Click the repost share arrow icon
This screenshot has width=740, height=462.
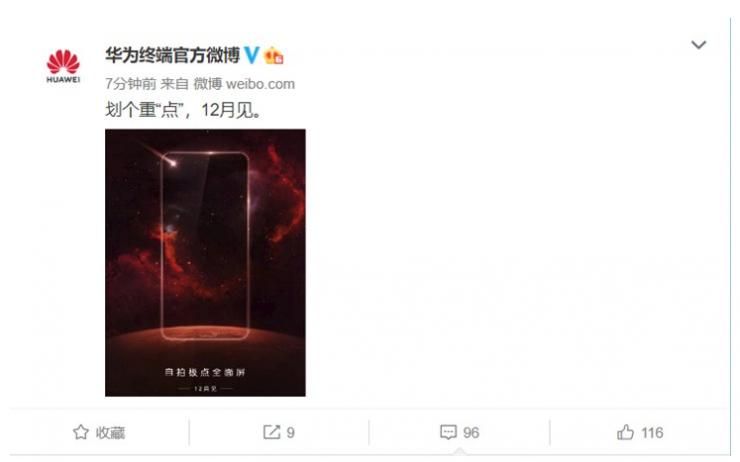[271, 432]
